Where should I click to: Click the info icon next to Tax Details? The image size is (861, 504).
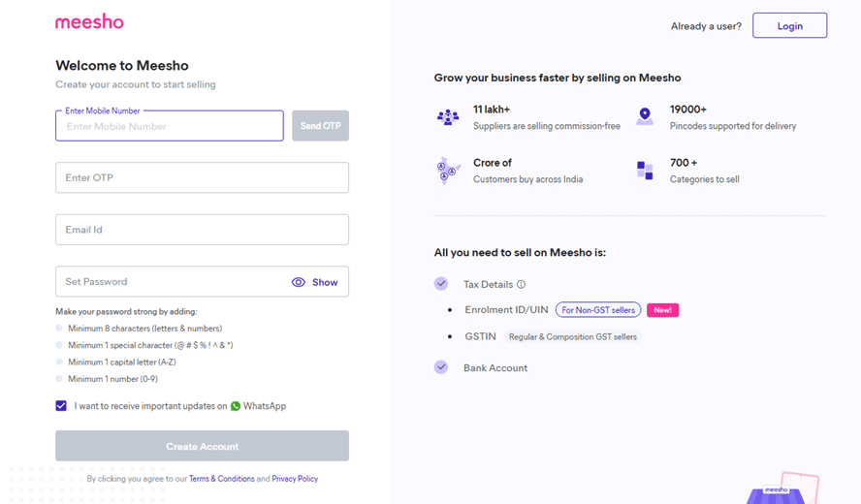[x=521, y=284]
